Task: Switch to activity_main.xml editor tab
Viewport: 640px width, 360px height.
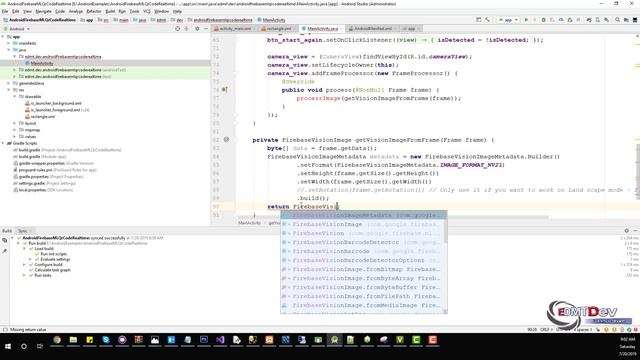Action: pos(234,29)
